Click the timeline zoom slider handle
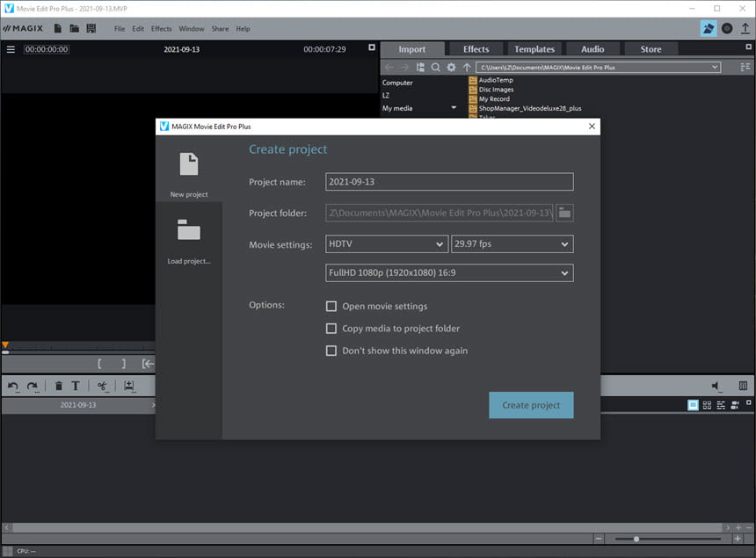 (x=636, y=539)
